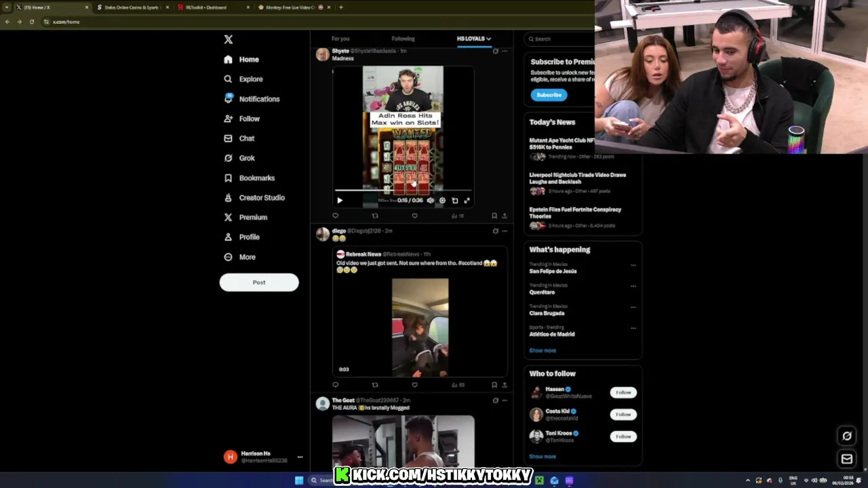The height and width of the screenshot is (488, 868).
Task: Switch to IRLToolkit Dashboard browser tab
Action: (212, 7)
